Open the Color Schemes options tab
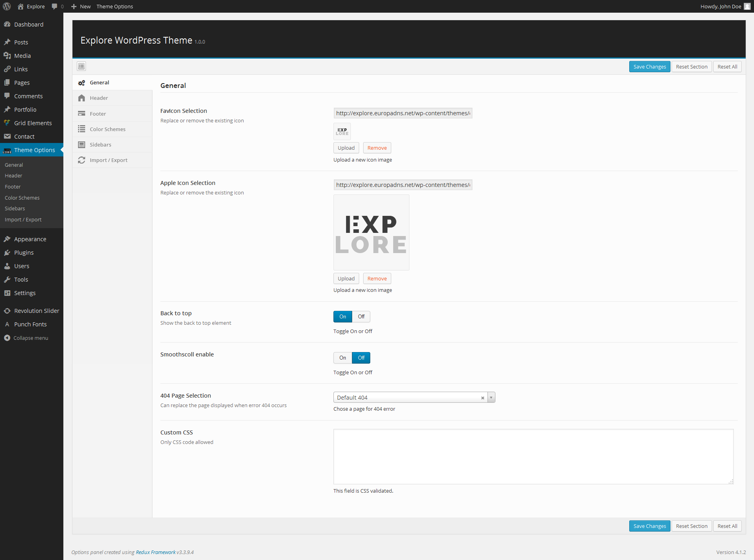The width and height of the screenshot is (754, 560). point(112,129)
